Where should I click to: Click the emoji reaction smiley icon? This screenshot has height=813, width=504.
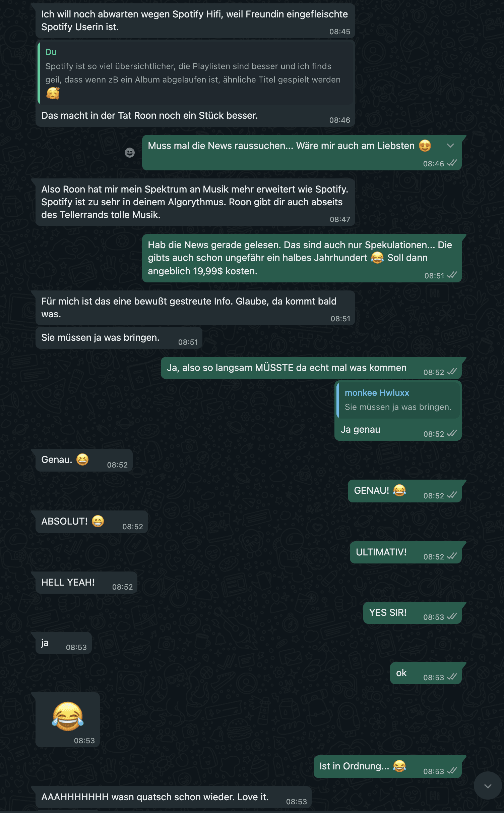130,153
